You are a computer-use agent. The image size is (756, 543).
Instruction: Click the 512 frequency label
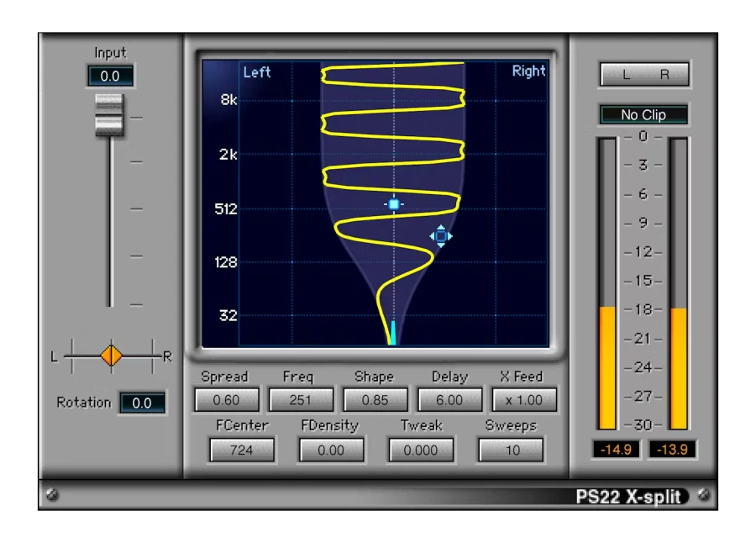226,208
